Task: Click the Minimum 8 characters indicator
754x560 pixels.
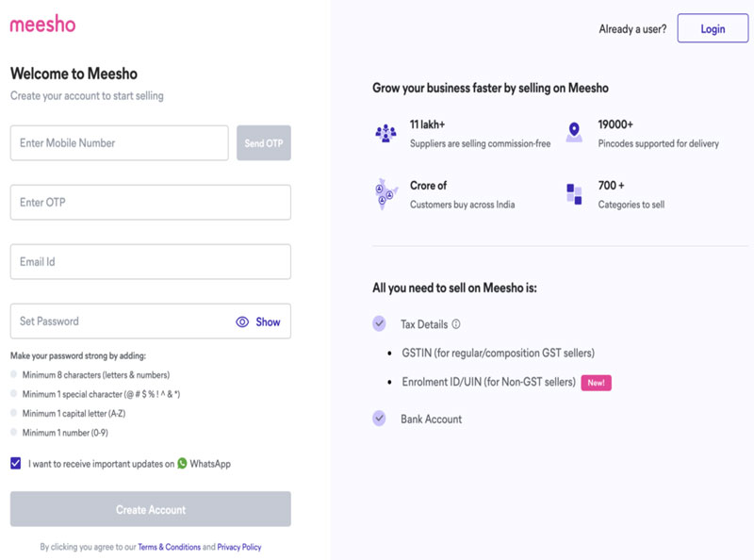Action: (14, 375)
